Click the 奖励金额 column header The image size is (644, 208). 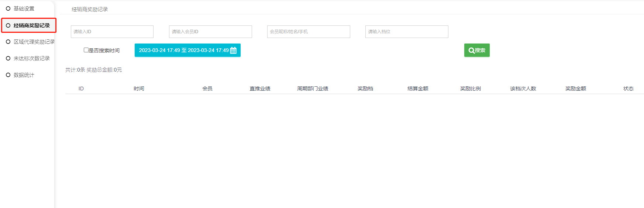575,89
